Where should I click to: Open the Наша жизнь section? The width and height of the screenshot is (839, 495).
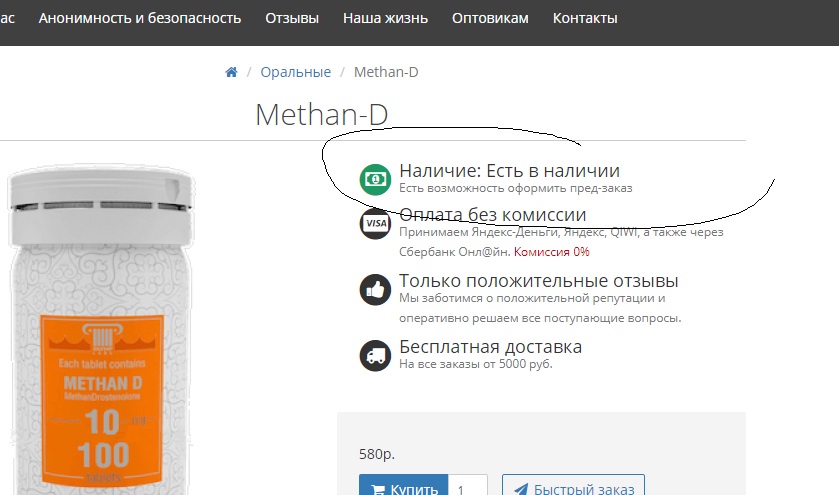click(385, 18)
